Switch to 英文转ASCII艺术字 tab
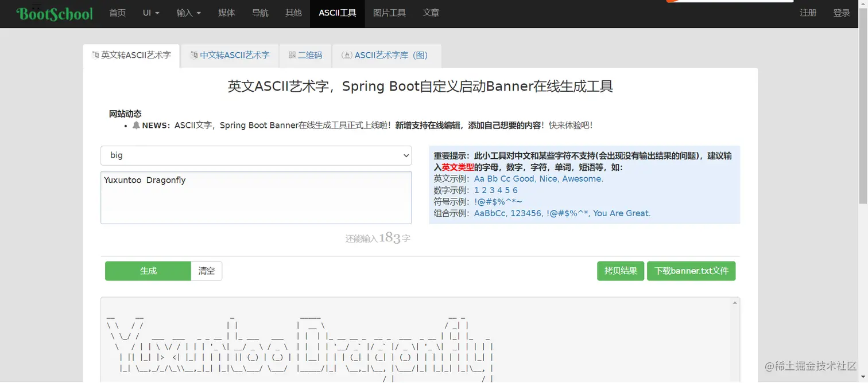Image resolution: width=868 pixels, height=383 pixels. tap(131, 56)
